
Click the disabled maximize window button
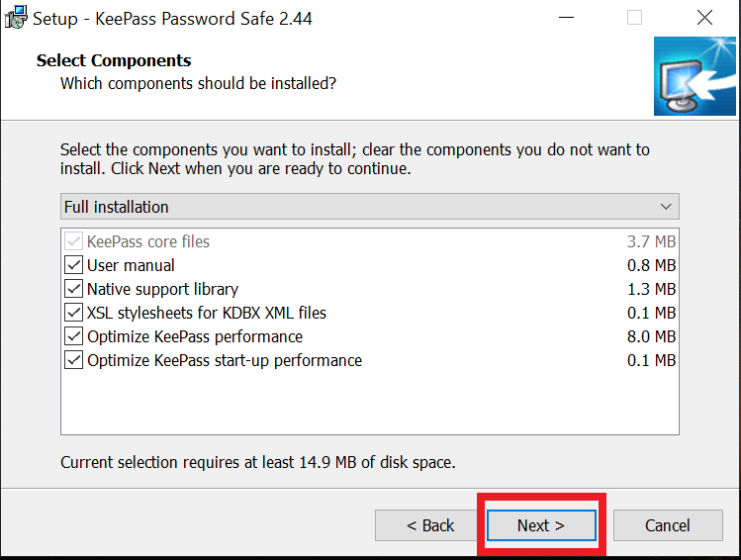[x=634, y=18]
